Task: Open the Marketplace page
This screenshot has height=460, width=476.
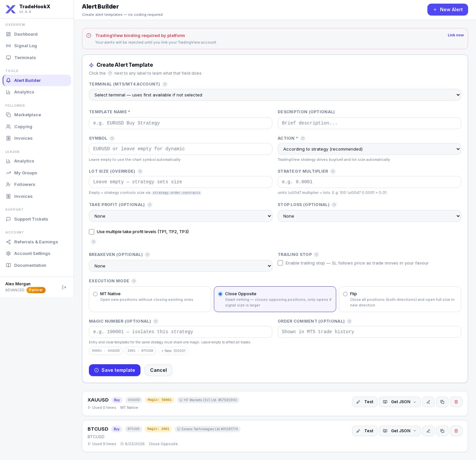Action: (37, 115)
